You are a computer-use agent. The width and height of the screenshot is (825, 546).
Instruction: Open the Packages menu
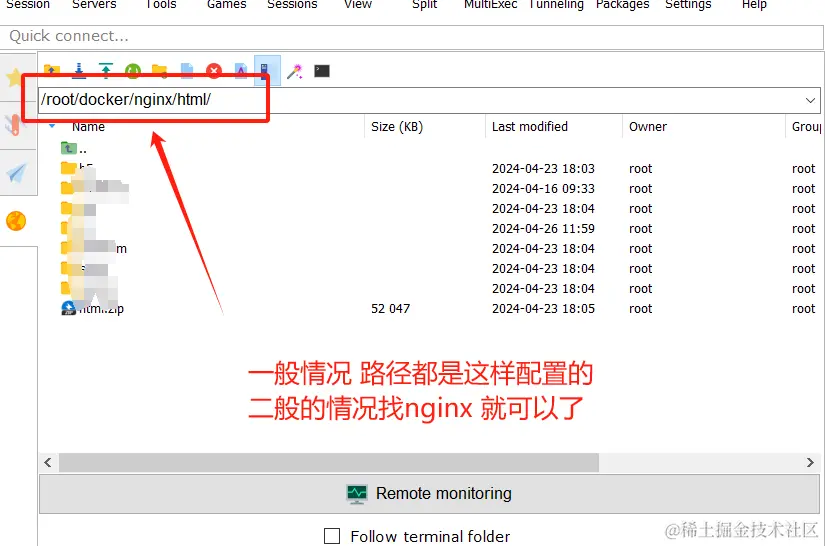coord(622,5)
